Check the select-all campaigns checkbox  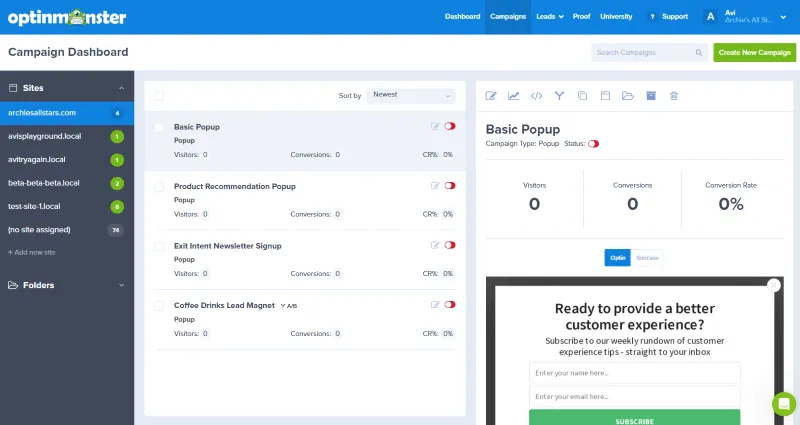pyautogui.click(x=159, y=96)
